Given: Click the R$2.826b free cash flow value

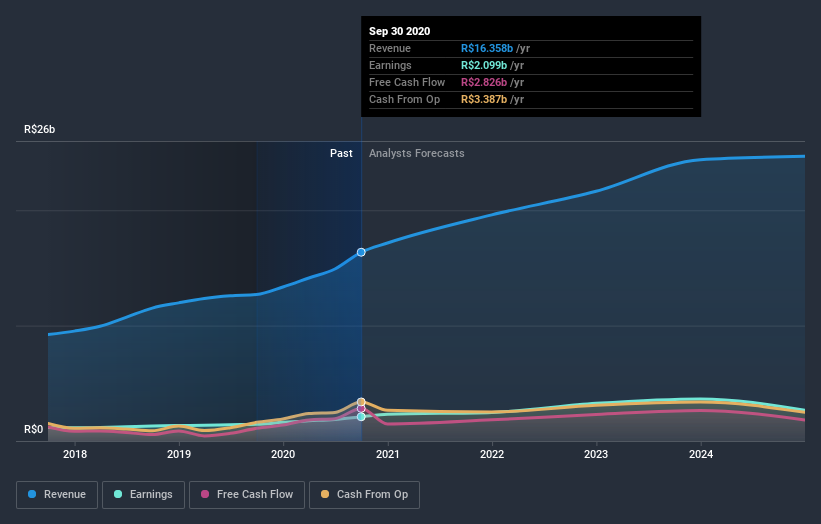Looking at the screenshot, I should click(484, 83).
